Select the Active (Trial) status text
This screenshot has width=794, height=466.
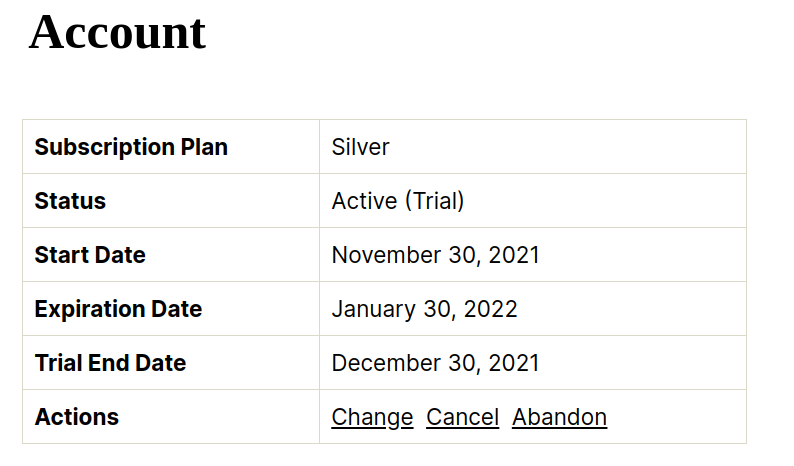[x=398, y=201]
